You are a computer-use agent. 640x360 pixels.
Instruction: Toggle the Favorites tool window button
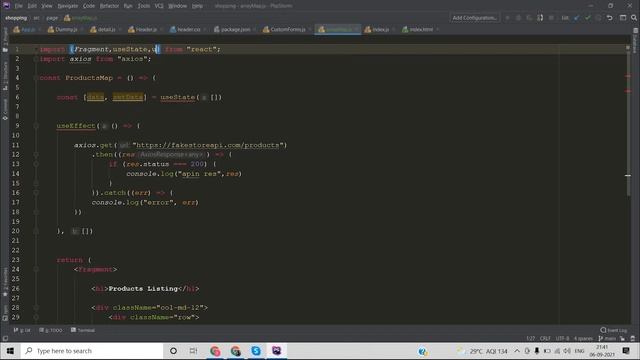click(x=5, y=282)
